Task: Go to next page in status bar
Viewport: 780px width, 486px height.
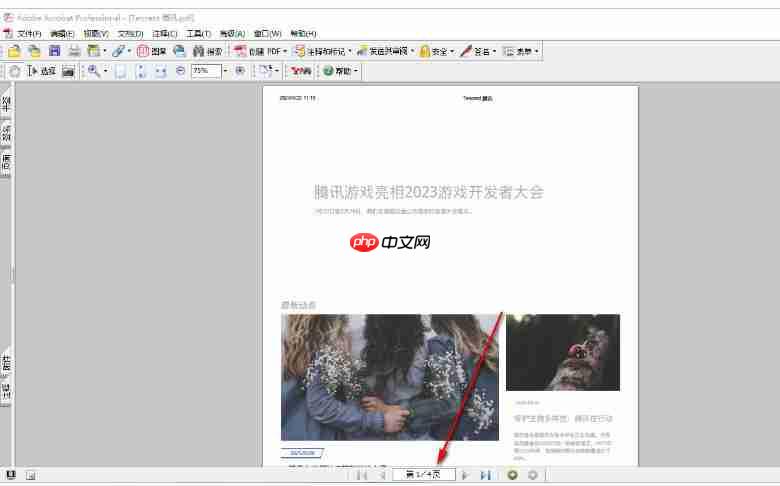Action: (465, 476)
